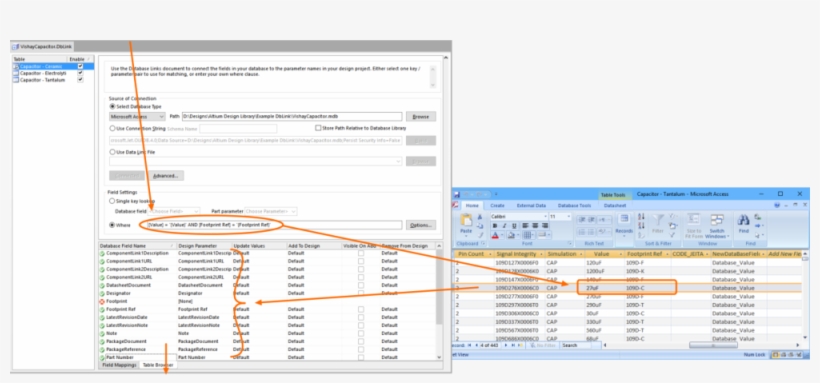This screenshot has width=820, height=383.
Task: Toggle Enable checkbox for Capacitor - Electrolytic
Action: tap(80, 73)
